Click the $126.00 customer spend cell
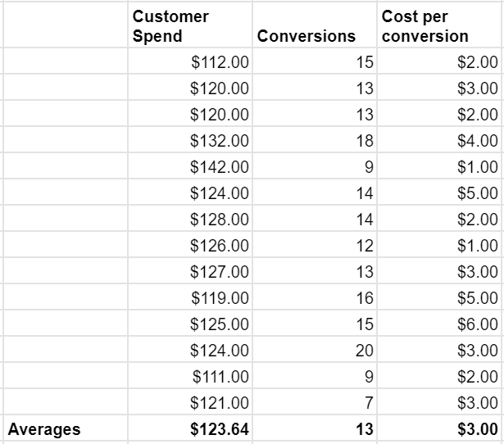 (220, 246)
